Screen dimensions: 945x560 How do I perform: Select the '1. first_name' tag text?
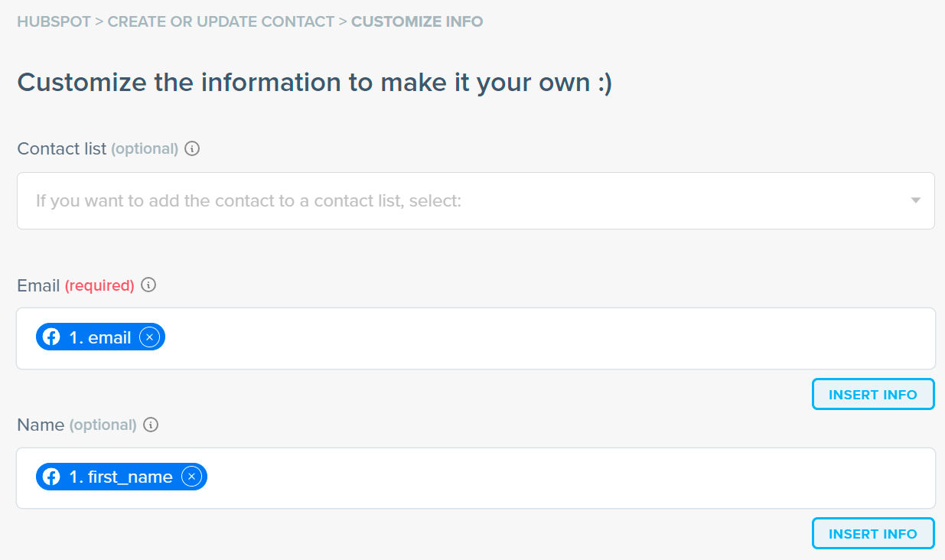tap(121, 477)
